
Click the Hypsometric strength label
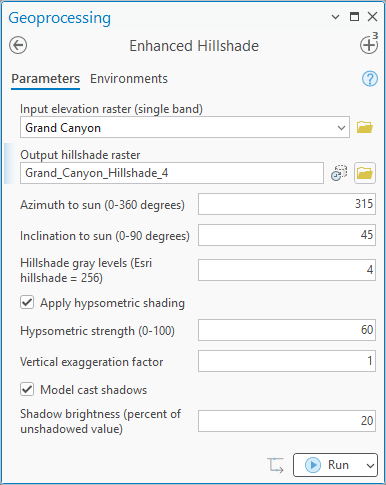coord(97,331)
